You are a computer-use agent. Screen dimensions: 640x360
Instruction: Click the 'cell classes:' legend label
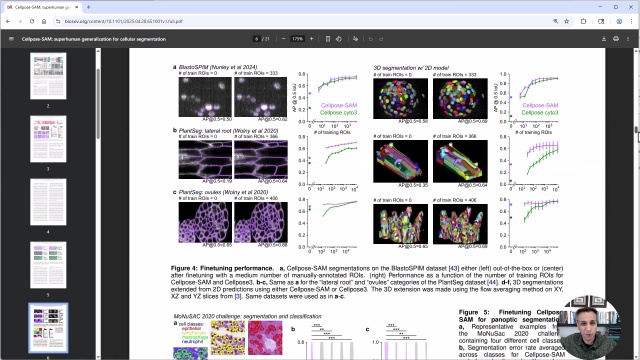(x=191, y=324)
